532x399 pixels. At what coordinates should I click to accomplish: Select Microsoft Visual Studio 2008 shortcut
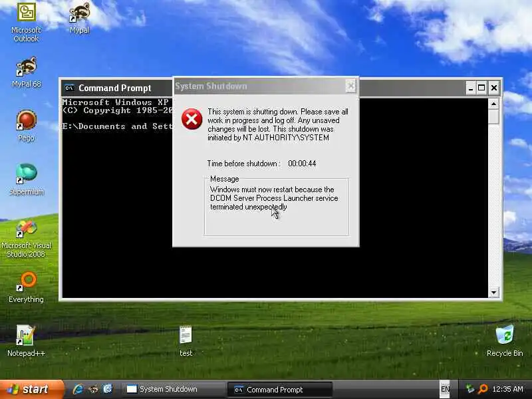pyautogui.click(x=26, y=239)
